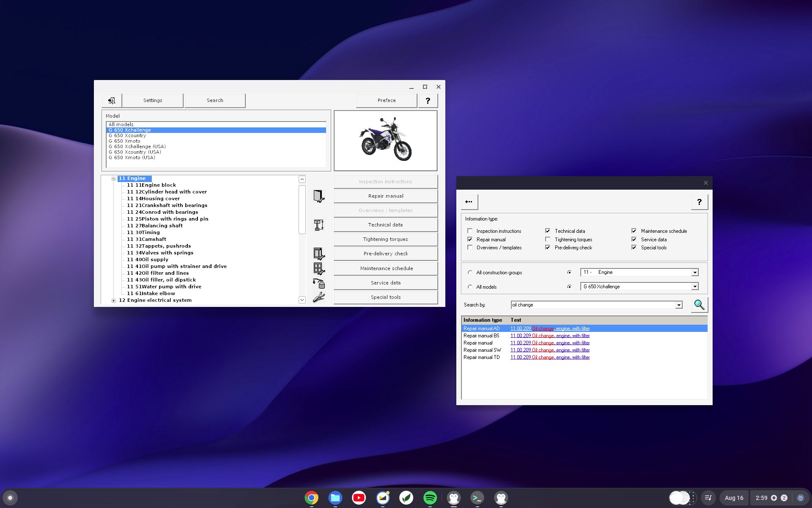Start the search with the magnifier icon

(x=699, y=304)
